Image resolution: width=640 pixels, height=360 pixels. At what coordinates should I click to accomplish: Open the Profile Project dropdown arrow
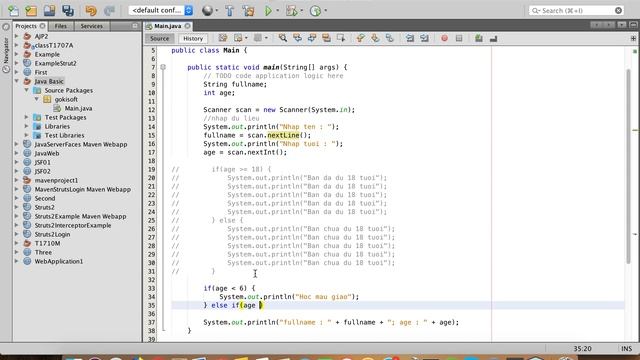click(x=325, y=11)
